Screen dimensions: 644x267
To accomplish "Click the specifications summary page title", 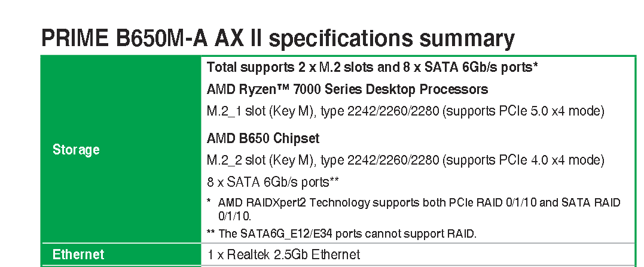I will (278, 38).
